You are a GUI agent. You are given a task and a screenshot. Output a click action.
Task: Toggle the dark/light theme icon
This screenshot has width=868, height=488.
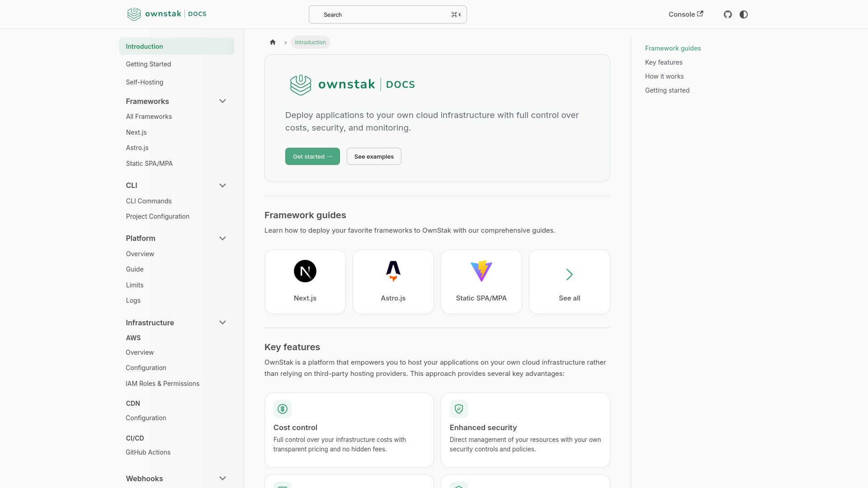744,14
